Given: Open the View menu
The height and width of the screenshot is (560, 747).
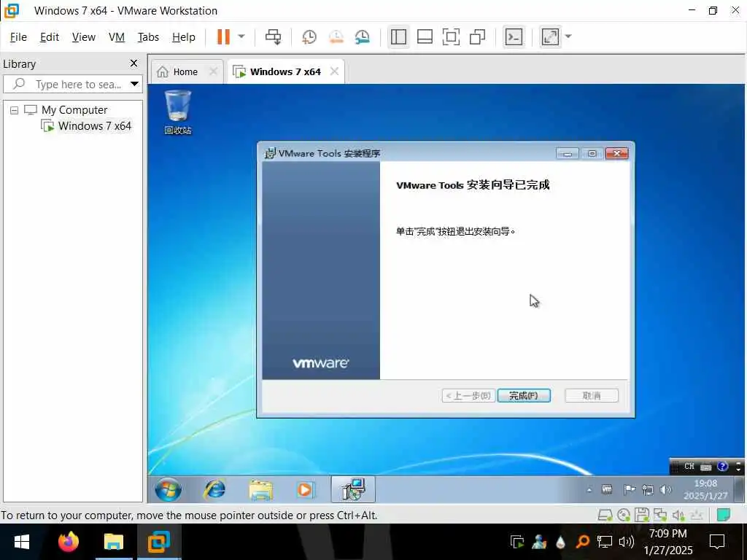Looking at the screenshot, I should point(83,37).
